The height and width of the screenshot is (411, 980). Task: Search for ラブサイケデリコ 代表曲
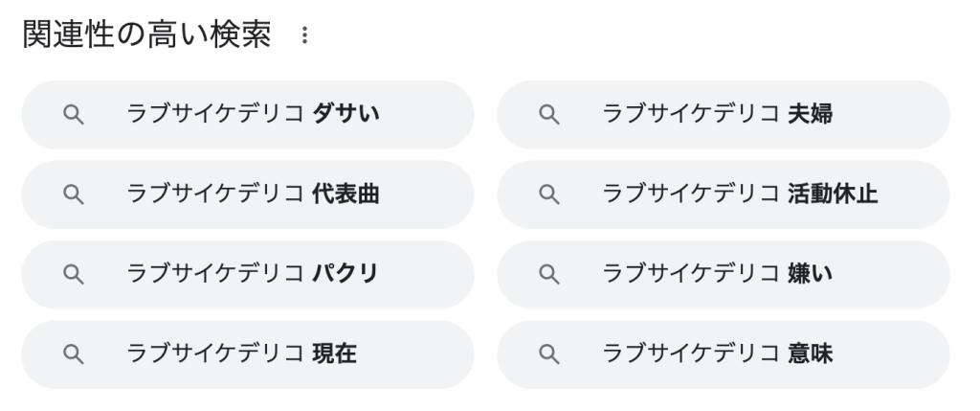click(x=253, y=194)
